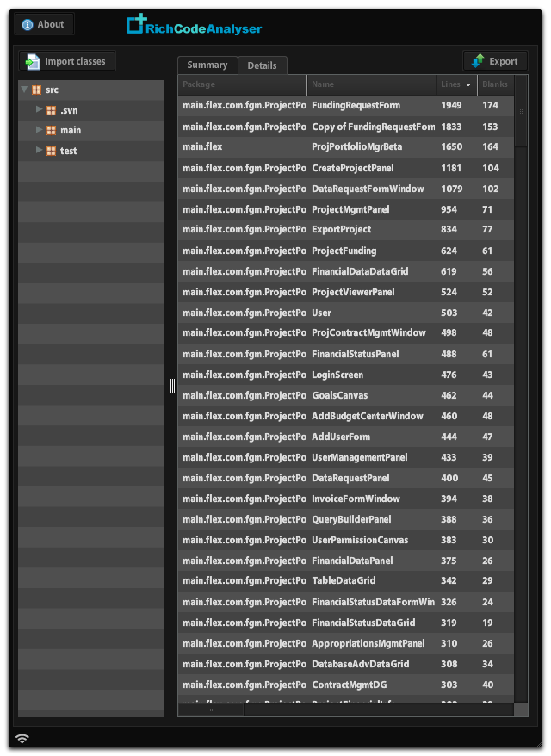Click the Wi-Fi status icon
Screen dimensions: 551x756
click(22, 738)
